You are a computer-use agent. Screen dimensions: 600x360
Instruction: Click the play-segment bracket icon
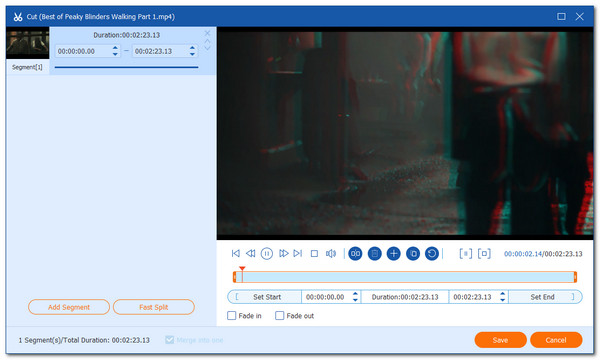[466, 254]
